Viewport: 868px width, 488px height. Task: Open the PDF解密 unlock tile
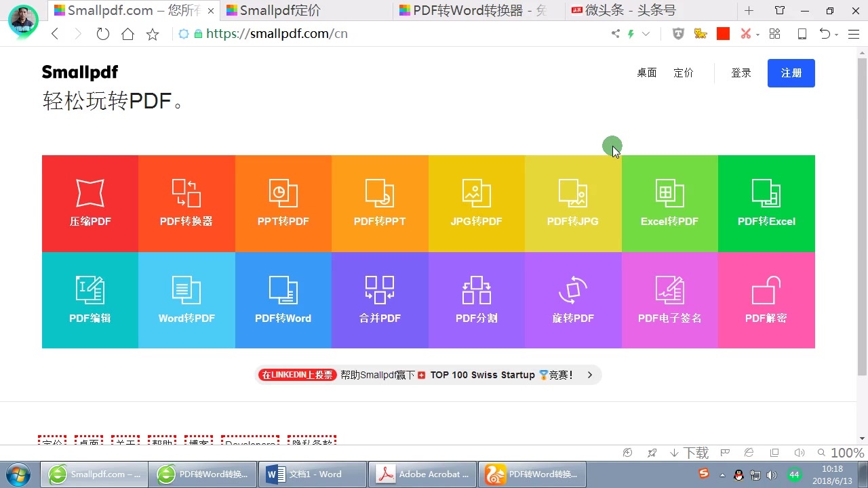point(766,300)
